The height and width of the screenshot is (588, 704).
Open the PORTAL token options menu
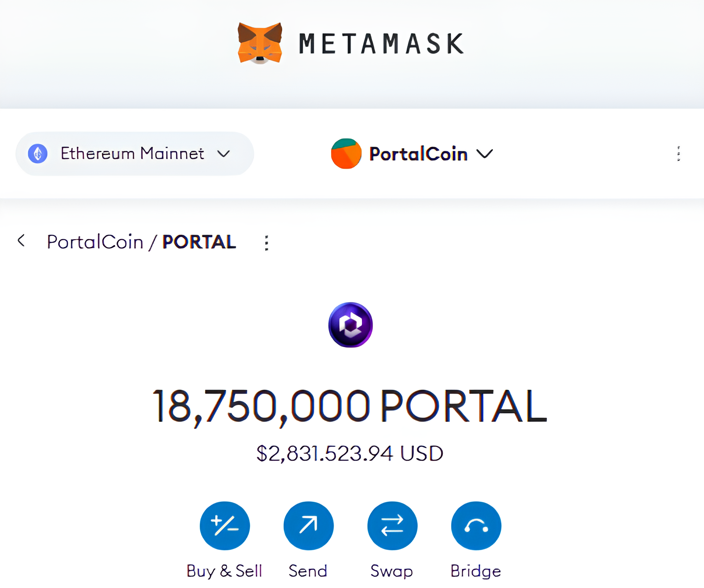266,243
